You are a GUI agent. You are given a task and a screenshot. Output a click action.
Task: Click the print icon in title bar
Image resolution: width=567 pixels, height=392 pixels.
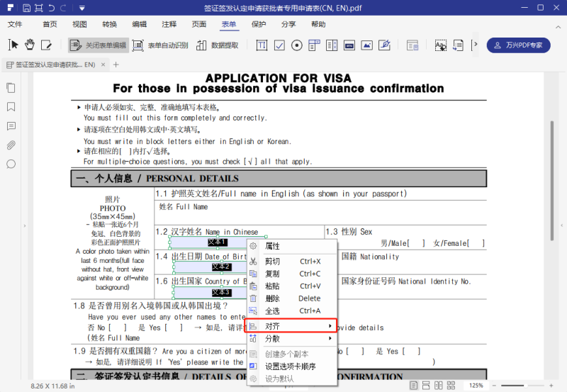(38, 8)
